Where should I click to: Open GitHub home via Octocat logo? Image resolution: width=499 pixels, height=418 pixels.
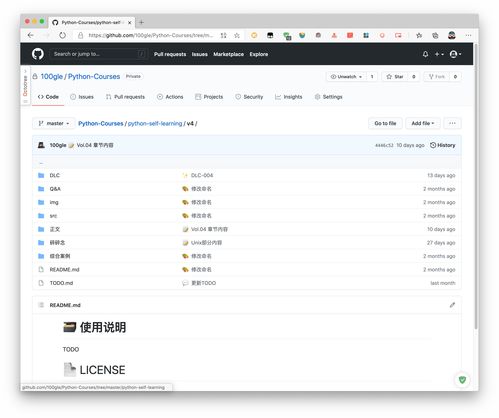(38, 54)
